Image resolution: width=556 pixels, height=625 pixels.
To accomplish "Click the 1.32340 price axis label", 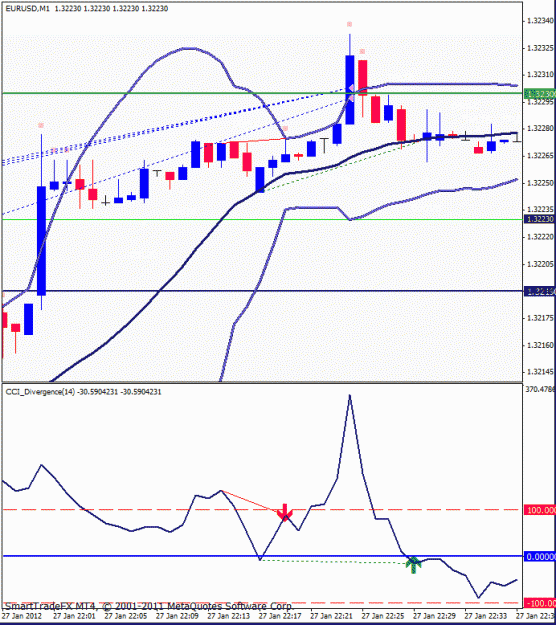I will click(x=540, y=21).
